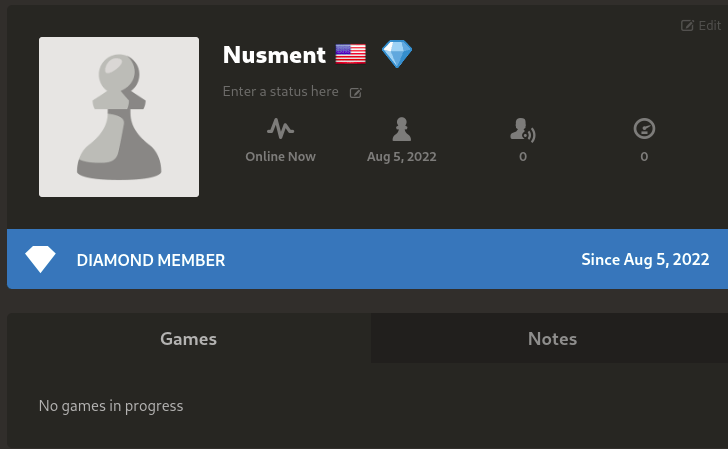Open the DIAMOND MEMBER banner
The width and height of the screenshot is (728, 449).
point(367,259)
